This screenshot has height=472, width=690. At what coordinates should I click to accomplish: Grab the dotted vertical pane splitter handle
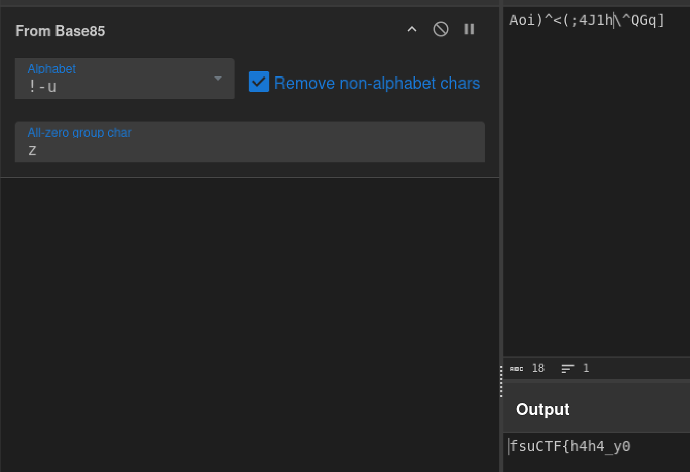[x=501, y=381]
